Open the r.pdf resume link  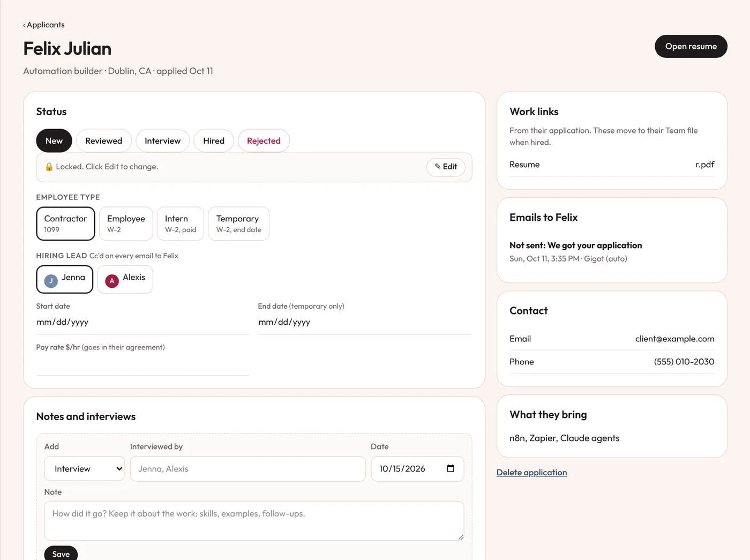(x=704, y=165)
